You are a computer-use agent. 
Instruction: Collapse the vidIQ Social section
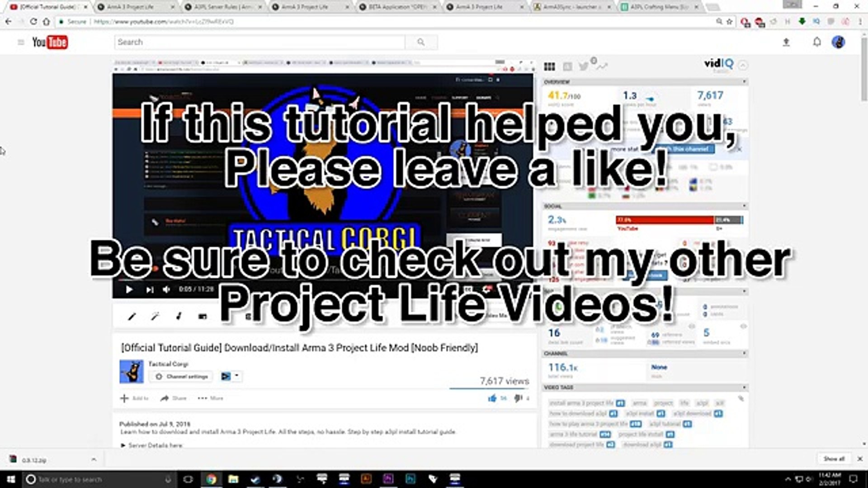coord(744,206)
